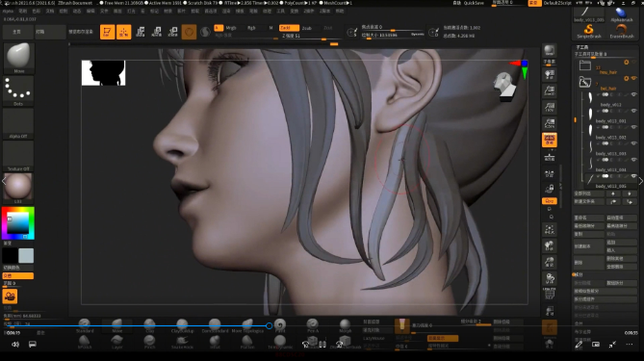Select the light blue main color swatch
Viewport: 644px width, 361px height.
pos(26,255)
